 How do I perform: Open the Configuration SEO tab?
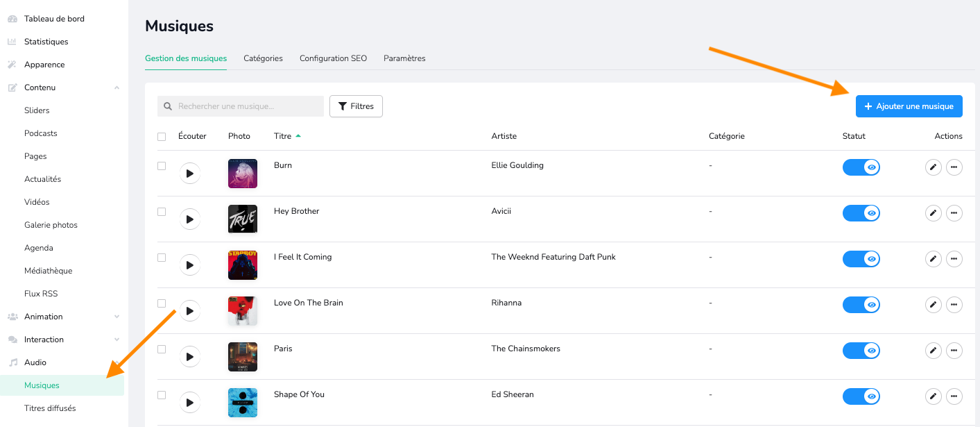click(x=333, y=58)
